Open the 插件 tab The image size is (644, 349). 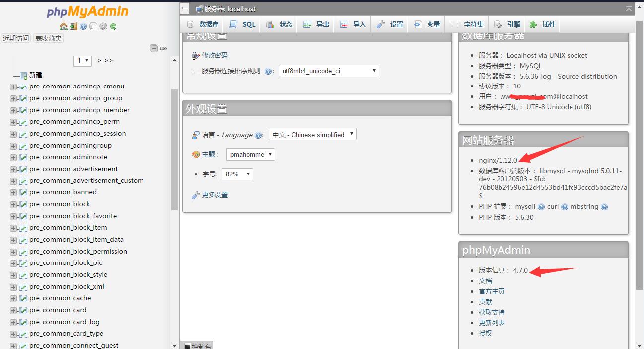543,24
